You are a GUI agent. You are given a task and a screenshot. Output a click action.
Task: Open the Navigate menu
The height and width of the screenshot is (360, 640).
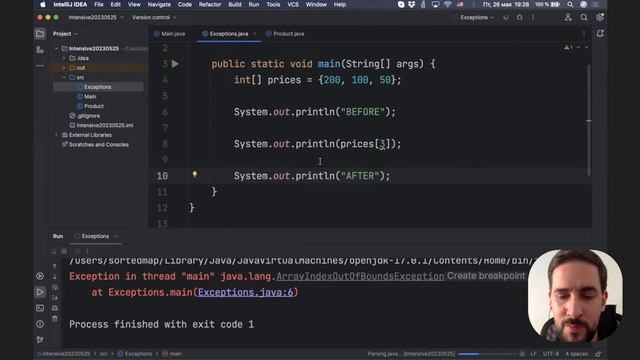(x=159, y=4)
